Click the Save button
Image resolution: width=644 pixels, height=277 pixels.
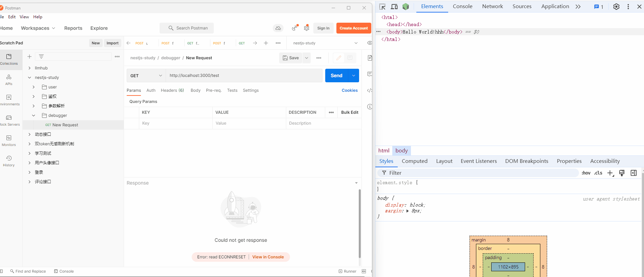291,58
